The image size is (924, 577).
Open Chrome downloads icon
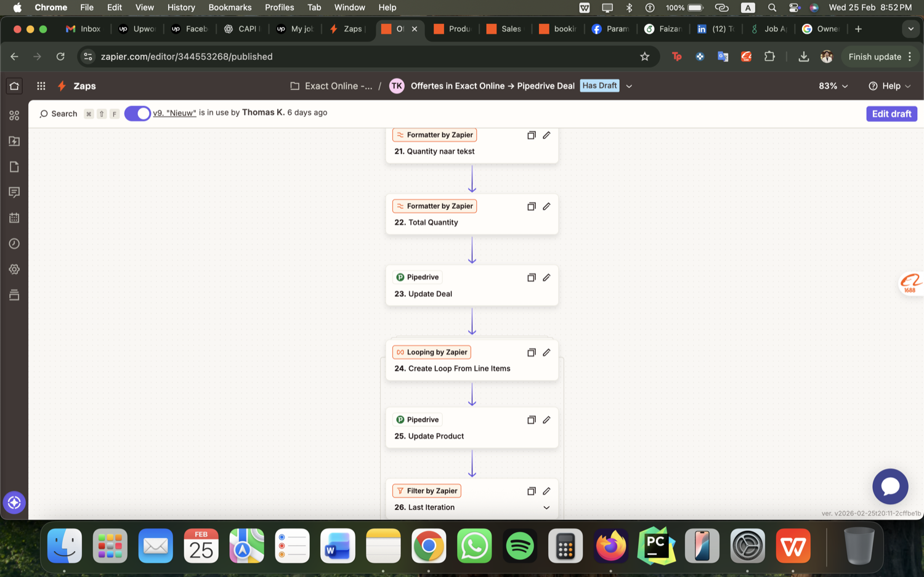[803, 57]
